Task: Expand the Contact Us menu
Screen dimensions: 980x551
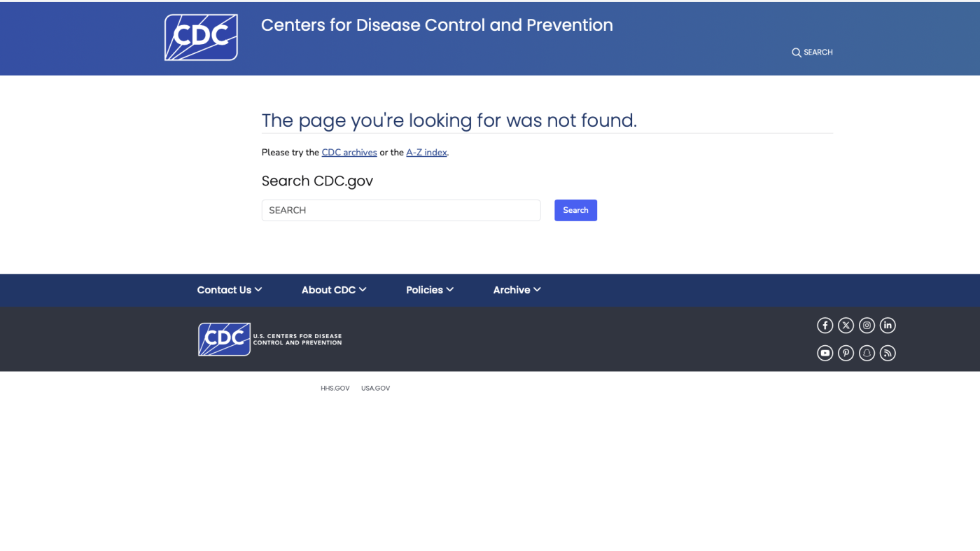Action: coord(229,290)
